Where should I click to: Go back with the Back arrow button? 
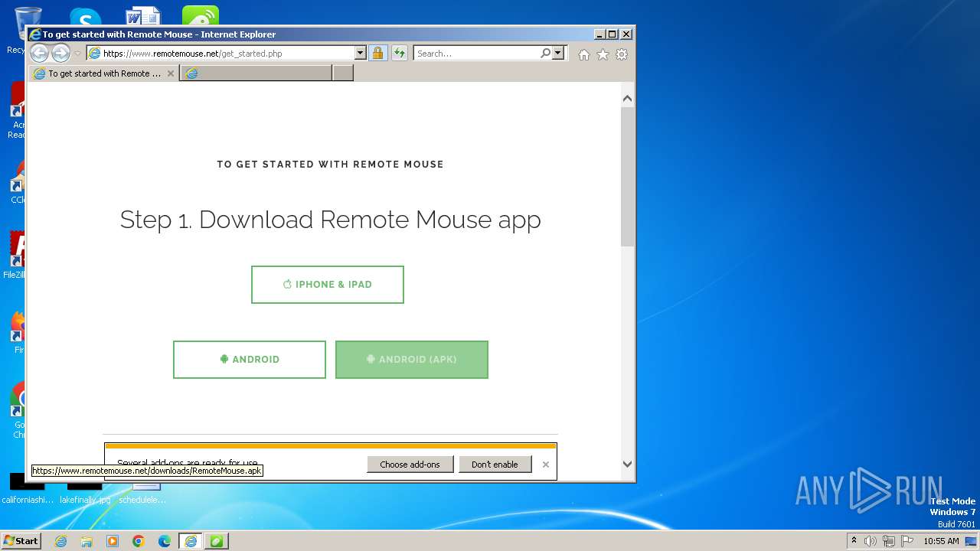point(39,53)
